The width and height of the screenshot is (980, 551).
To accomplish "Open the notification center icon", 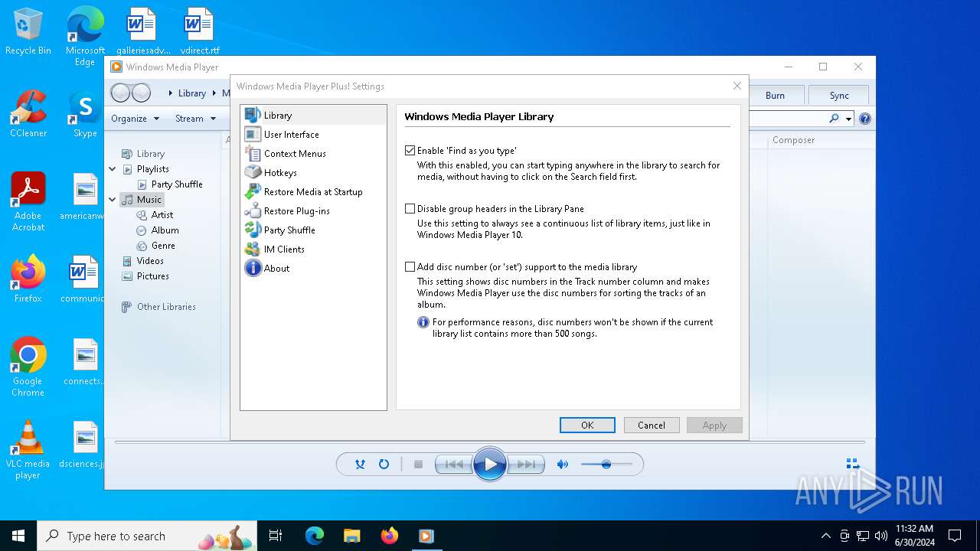I will (x=955, y=536).
